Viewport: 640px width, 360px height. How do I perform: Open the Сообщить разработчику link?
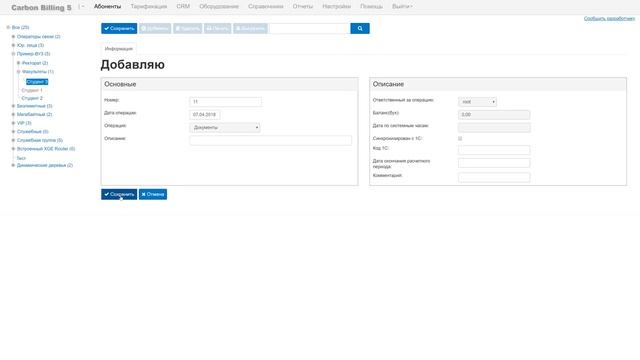click(609, 19)
